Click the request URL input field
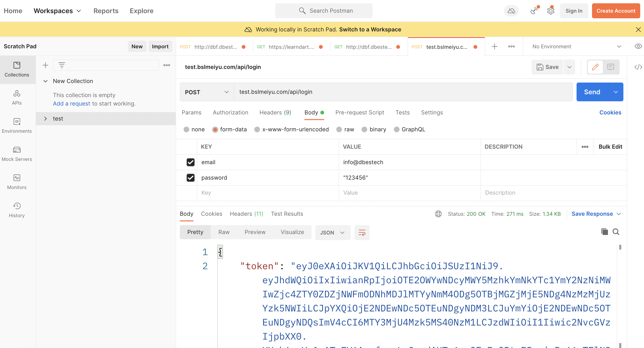644x348 pixels. tap(403, 92)
